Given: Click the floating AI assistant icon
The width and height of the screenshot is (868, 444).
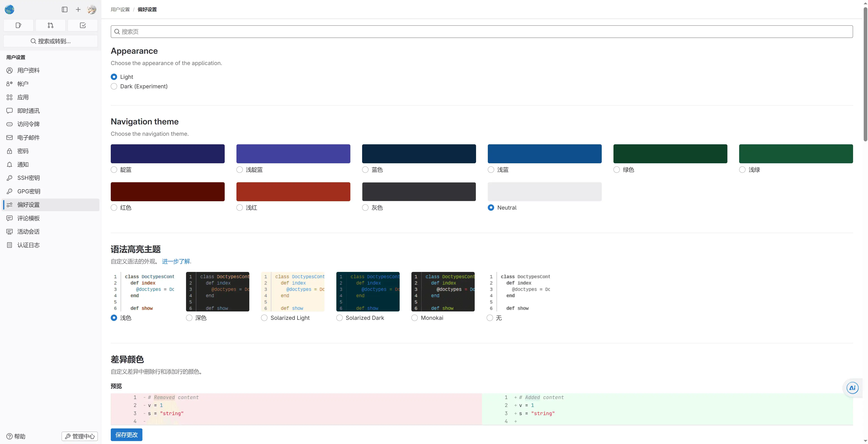Looking at the screenshot, I should (x=852, y=388).
